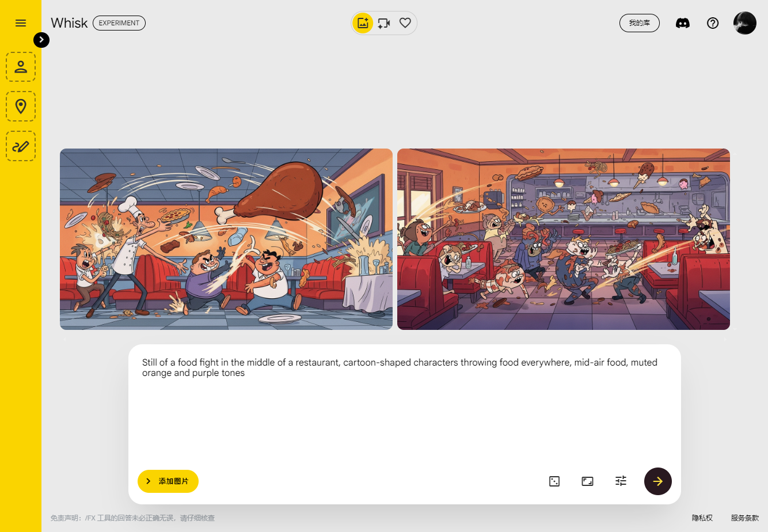
Task: Show favorites with the heart icon
Action: (405, 23)
